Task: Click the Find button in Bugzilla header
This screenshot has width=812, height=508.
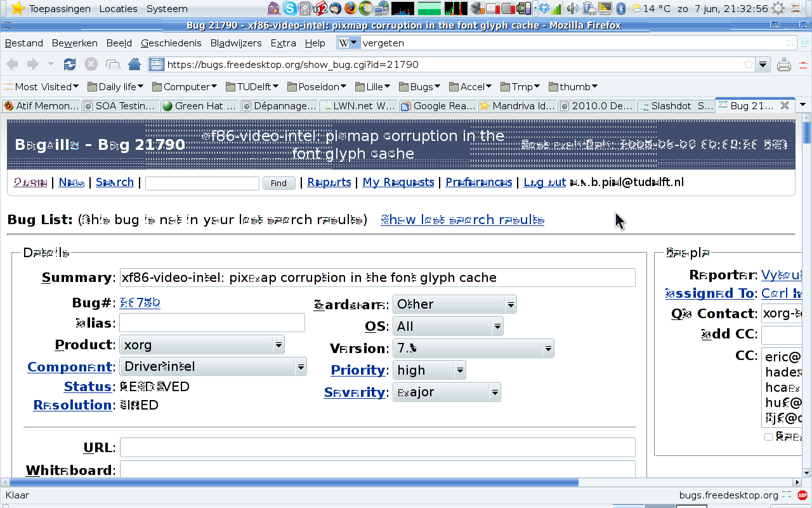Action: pyautogui.click(x=278, y=183)
